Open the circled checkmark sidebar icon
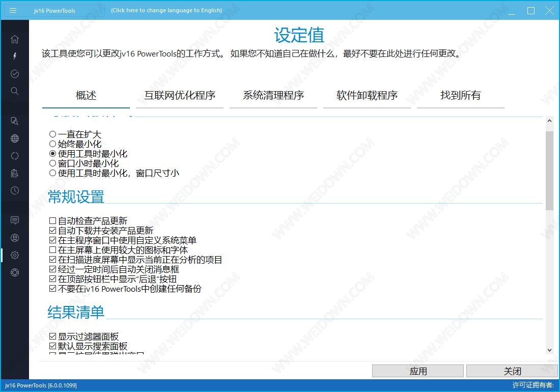Image resolution: width=560 pixels, height=392 pixels. (15, 73)
